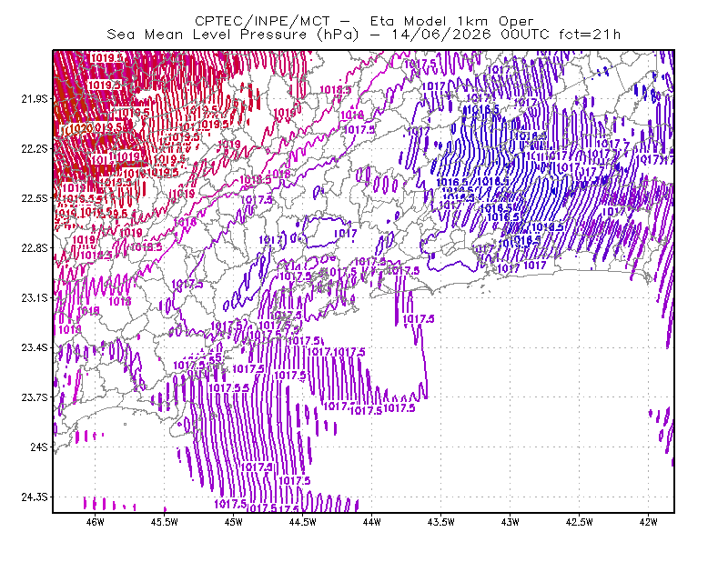
Task: Select the 23.1S latitude axis label
Action: point(34,297)
